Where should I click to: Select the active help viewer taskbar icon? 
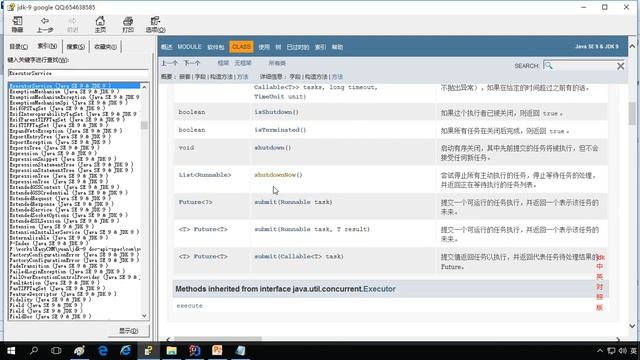tap(149, 351)
